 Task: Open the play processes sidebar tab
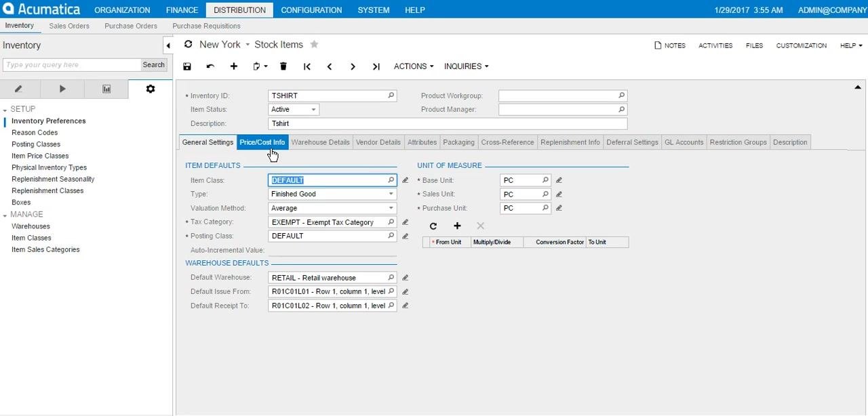point(62,89)
